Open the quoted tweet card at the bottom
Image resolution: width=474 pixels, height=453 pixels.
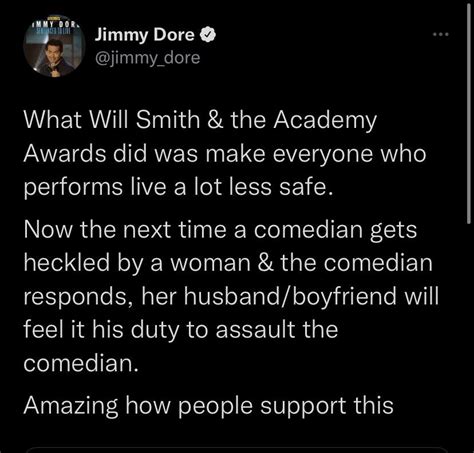click(x=237, y=450)
